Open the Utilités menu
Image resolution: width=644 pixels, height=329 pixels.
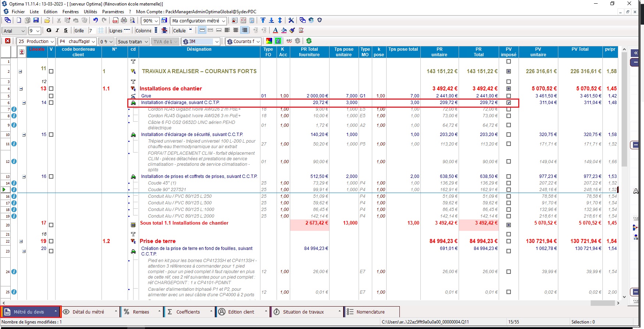pyautogui.click(x=90, y=12)
